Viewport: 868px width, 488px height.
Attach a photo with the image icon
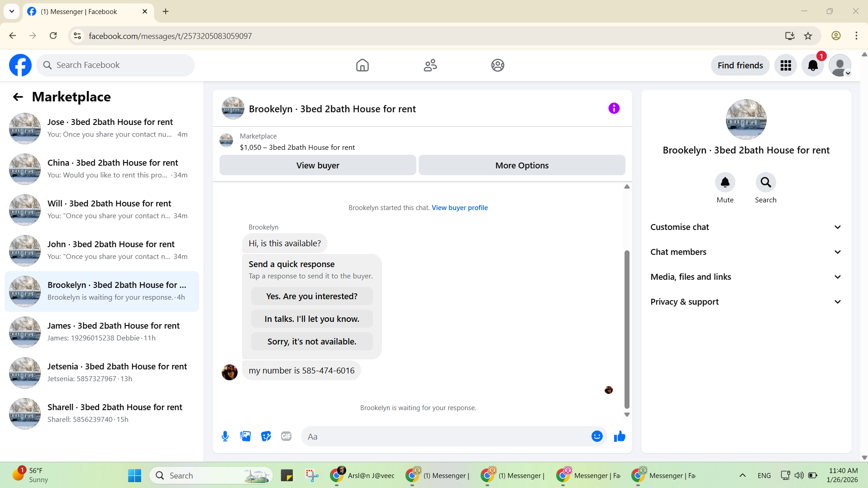(x=245, y=436)
